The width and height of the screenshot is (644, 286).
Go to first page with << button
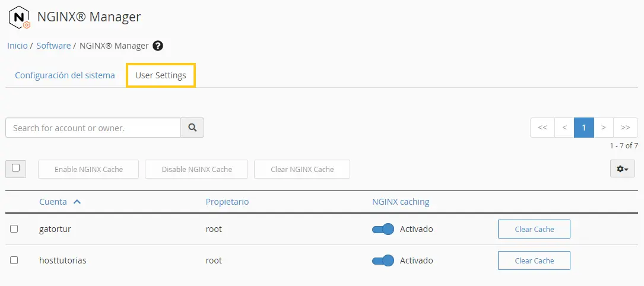(x=543, y=128)
